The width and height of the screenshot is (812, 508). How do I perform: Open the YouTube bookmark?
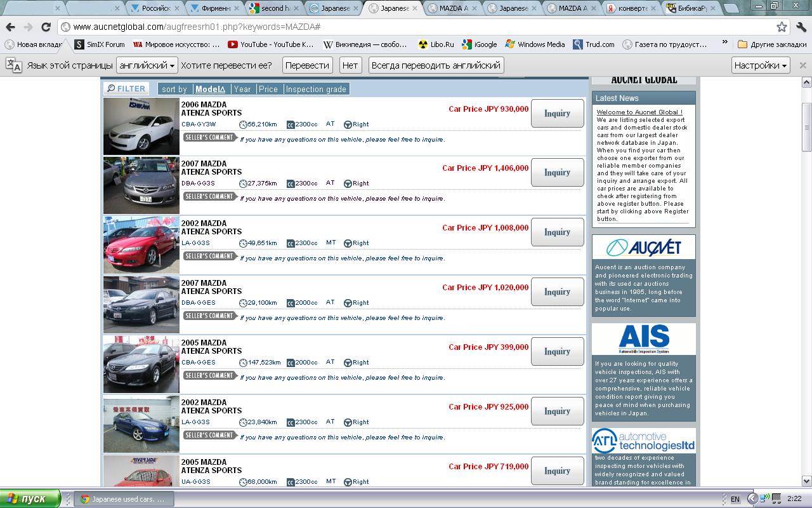(271, 44)
